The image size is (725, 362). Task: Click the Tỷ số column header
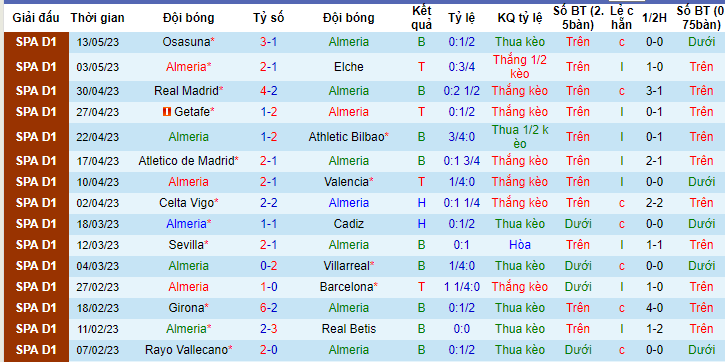269,18
